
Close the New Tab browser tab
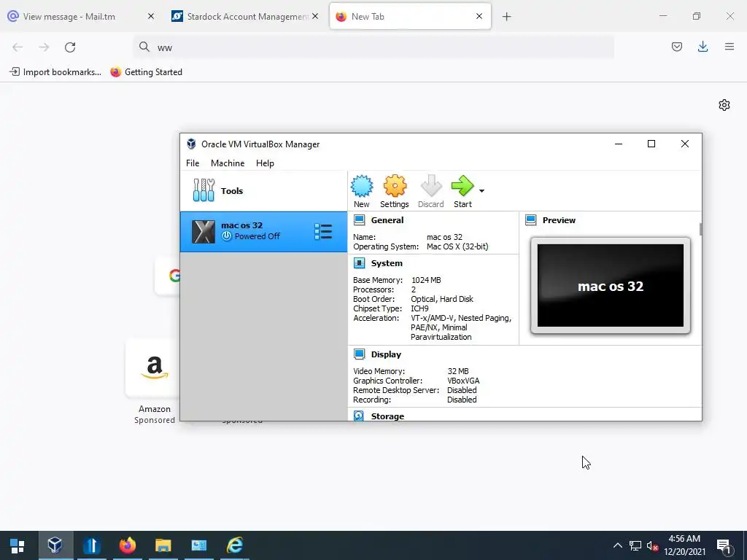(479, 16)
